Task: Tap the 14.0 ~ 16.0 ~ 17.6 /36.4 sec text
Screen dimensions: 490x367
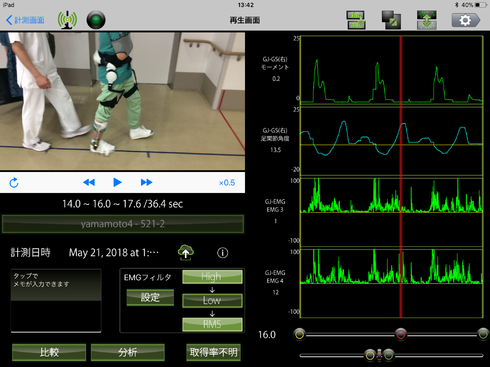Action: [x=123, y=204]
